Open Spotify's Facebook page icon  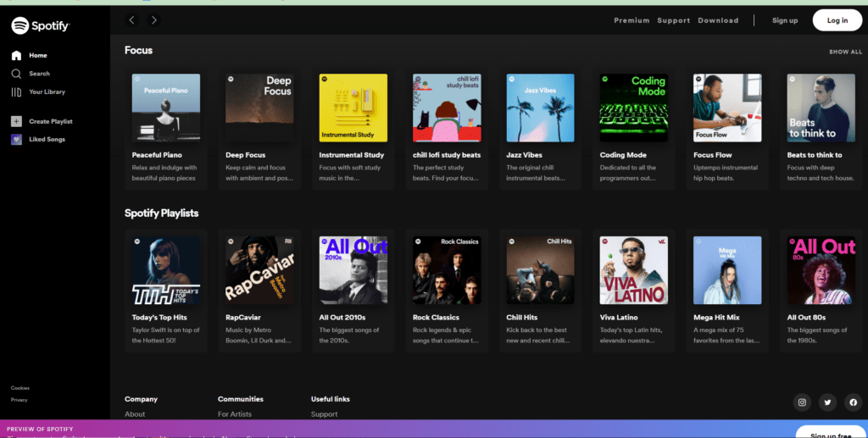[x=853, y=402]
